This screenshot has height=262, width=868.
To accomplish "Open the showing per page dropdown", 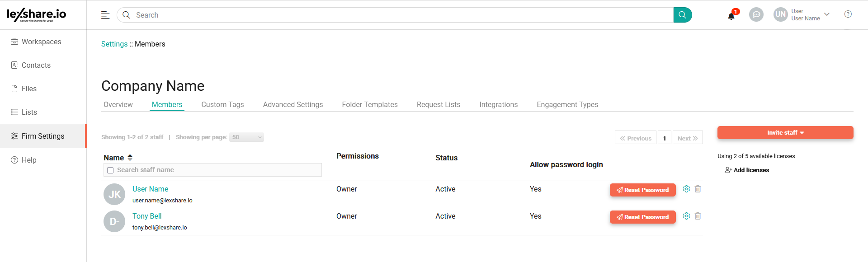I will (x=246, y=137).
